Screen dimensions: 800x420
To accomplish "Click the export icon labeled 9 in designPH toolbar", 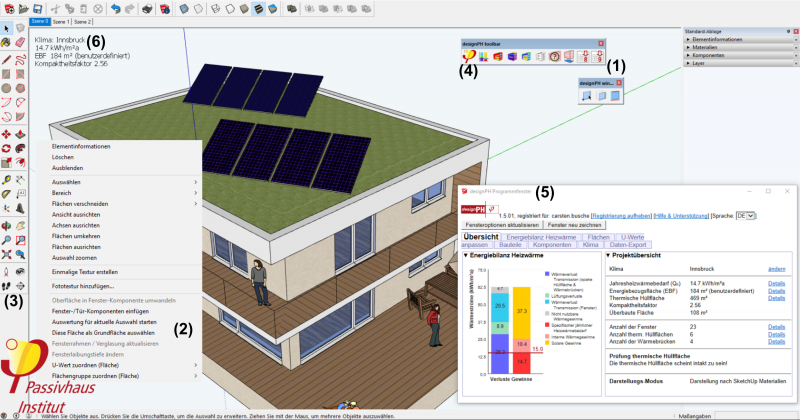I will pyautogui.click(x=597, y=57).
